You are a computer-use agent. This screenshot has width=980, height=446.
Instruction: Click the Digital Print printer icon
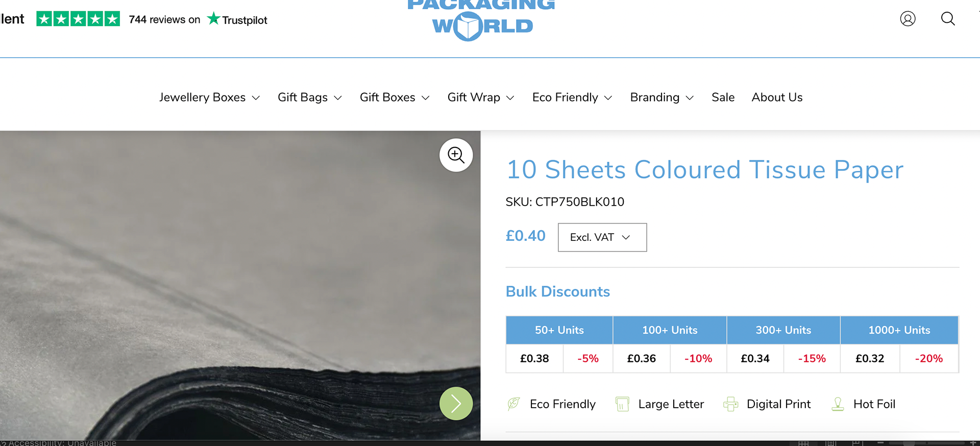pos(730,404)
